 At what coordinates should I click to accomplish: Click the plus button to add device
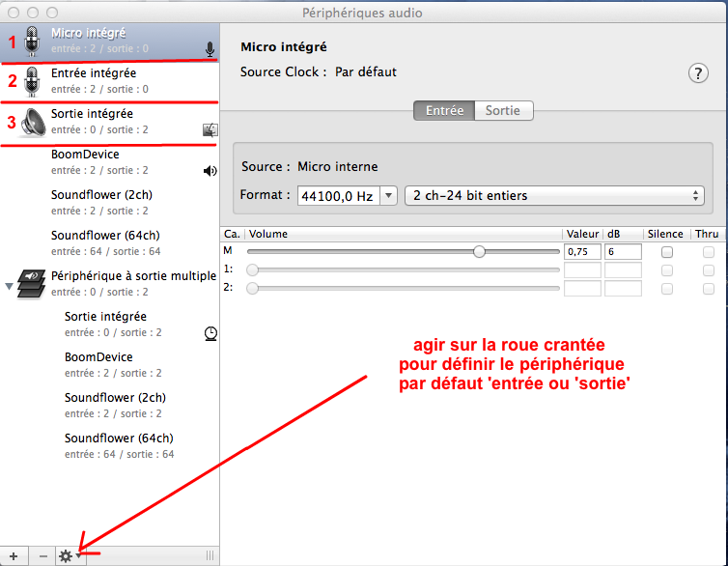coord(14,555)
